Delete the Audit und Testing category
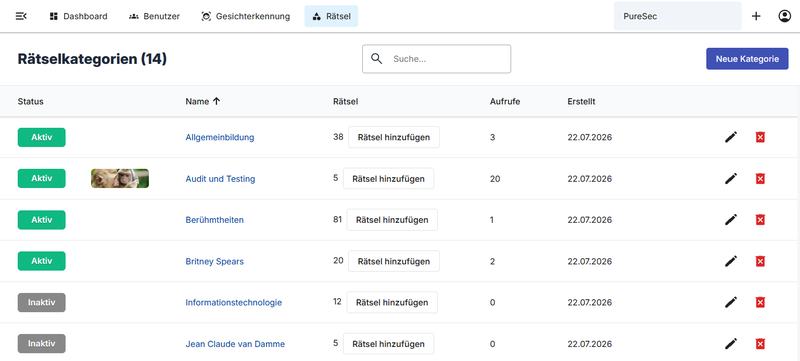 coord(760,178)
